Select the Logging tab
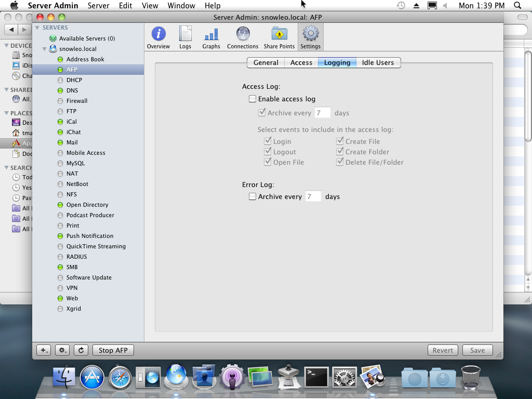This screenshot has height=399, width=532. click(337, 62)
